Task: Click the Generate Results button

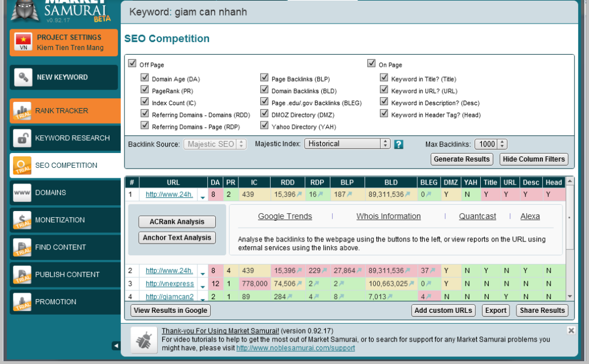Action: (461, 159)
